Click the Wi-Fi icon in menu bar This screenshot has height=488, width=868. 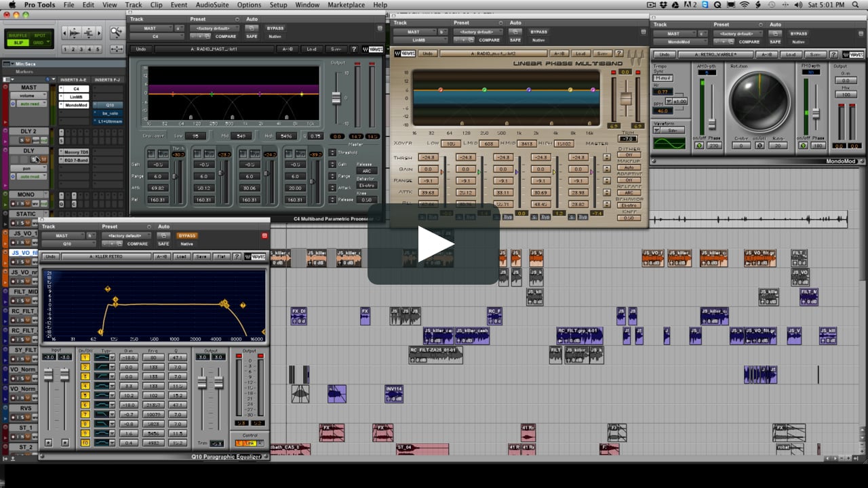(x=745, y=5)
